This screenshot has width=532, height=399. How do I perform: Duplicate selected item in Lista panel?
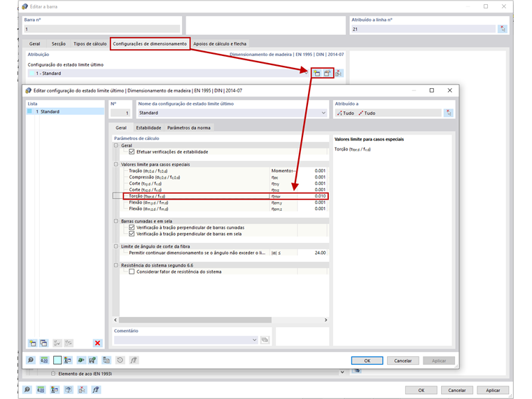[44, 343]
